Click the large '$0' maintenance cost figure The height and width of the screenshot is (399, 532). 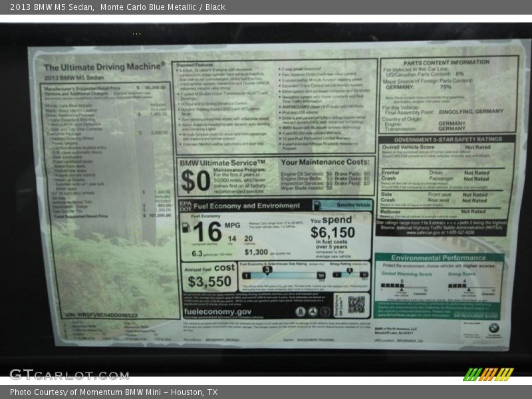coord(196,181)
